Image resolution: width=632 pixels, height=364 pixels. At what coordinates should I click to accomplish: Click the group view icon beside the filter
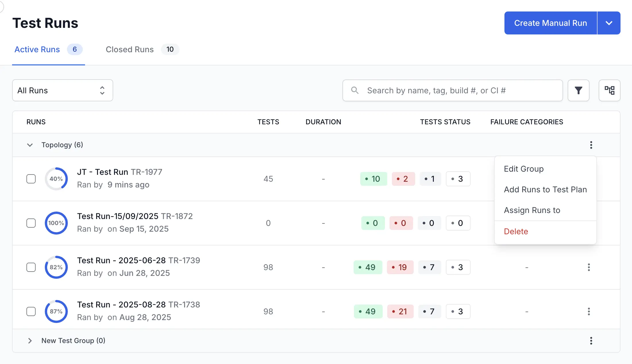610,90
